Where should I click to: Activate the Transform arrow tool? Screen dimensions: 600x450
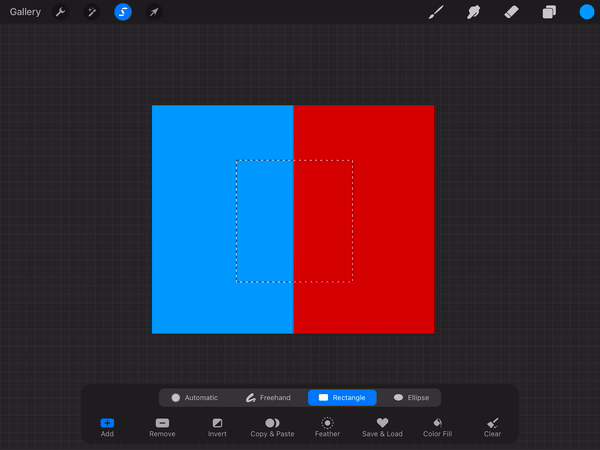coord(153,12)
